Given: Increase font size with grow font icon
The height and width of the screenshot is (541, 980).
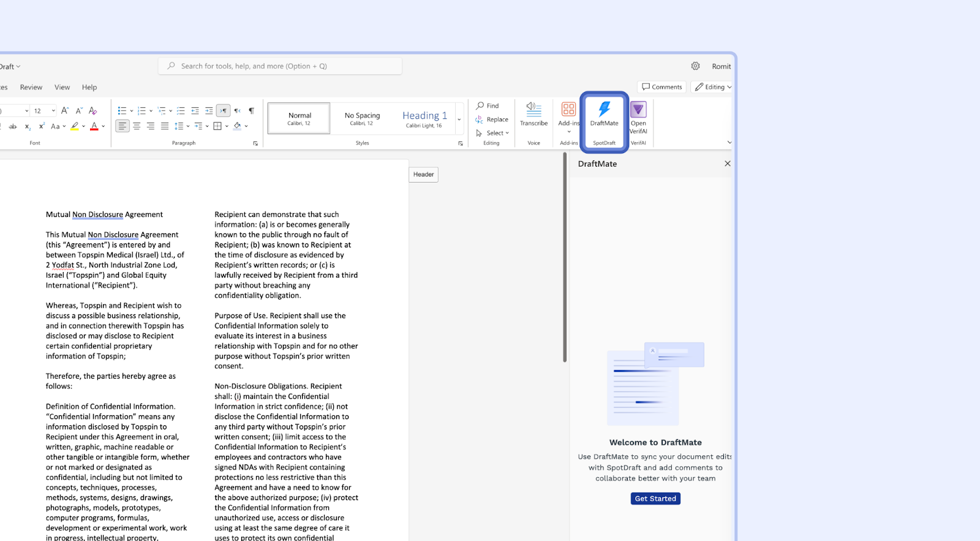Looking at the screenshot, I should tap(65, 111).
